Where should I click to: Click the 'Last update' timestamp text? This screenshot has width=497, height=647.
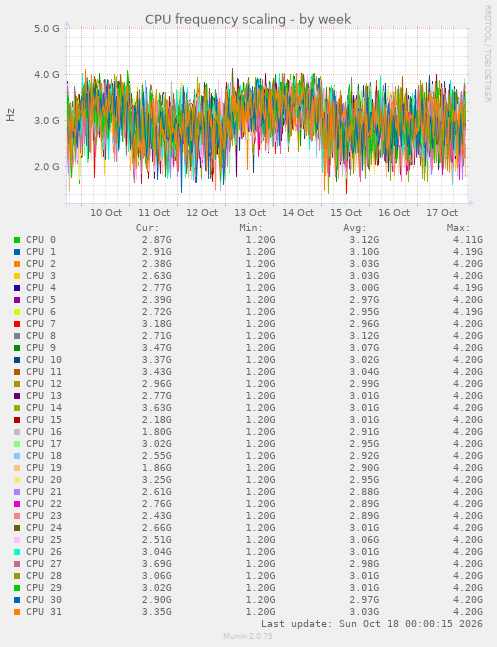click(x=372, y=623)
